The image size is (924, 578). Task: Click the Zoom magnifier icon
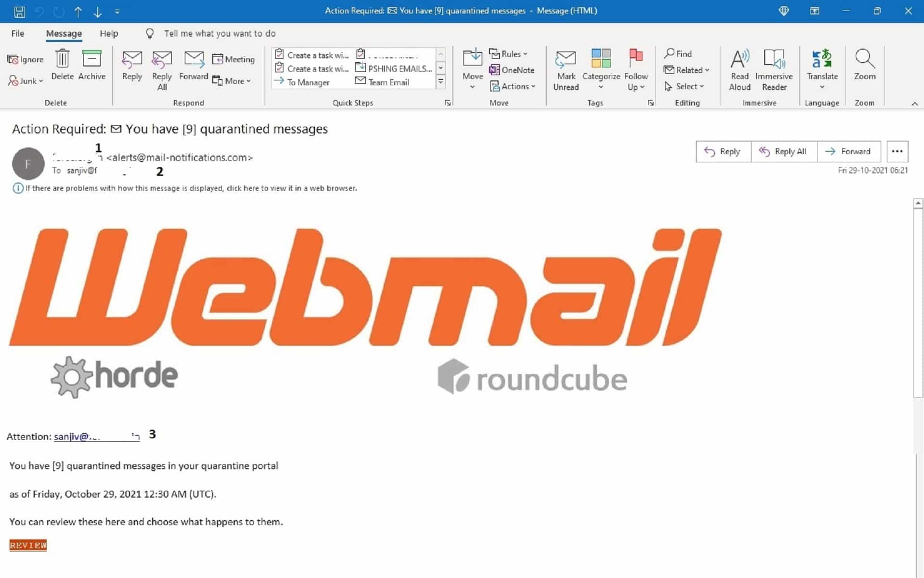865,65
